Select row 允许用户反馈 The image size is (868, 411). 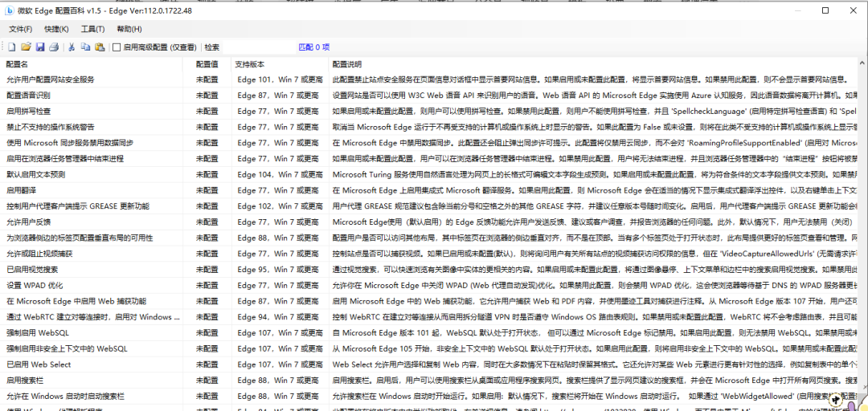[x=430, y=222]
